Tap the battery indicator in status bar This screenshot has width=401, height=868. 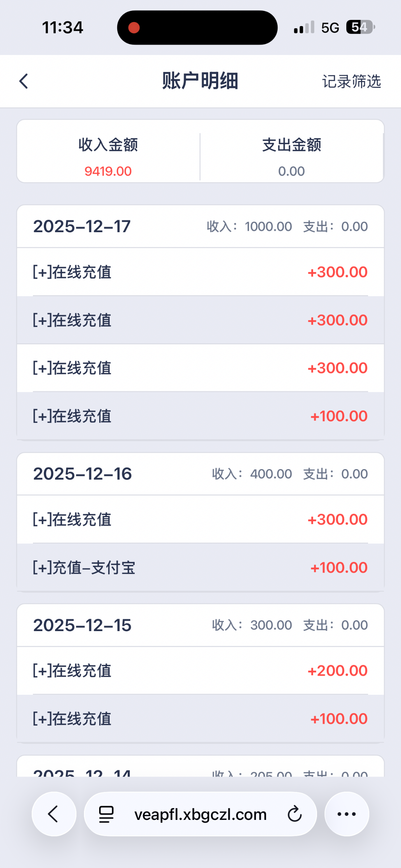pos(360,27)
